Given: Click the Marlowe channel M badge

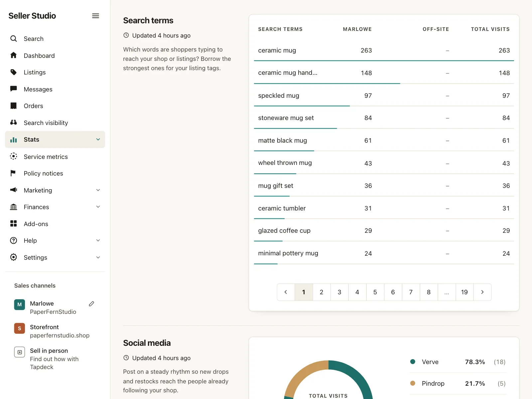Looking at the screenshot, I should point(20,305).
